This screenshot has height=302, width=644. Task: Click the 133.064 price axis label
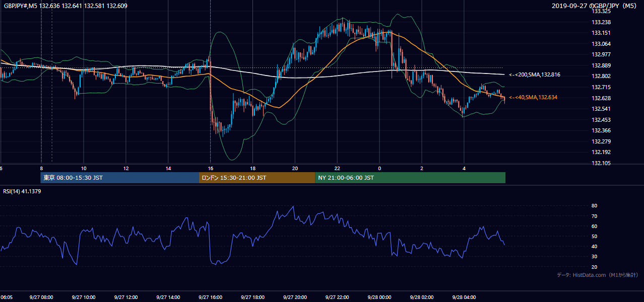click(601, 44)
